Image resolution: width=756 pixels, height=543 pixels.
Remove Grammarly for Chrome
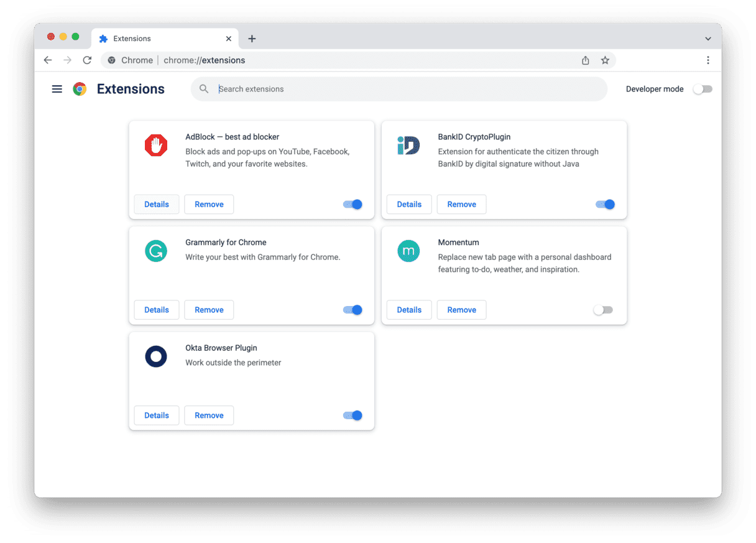pos(209,310)
